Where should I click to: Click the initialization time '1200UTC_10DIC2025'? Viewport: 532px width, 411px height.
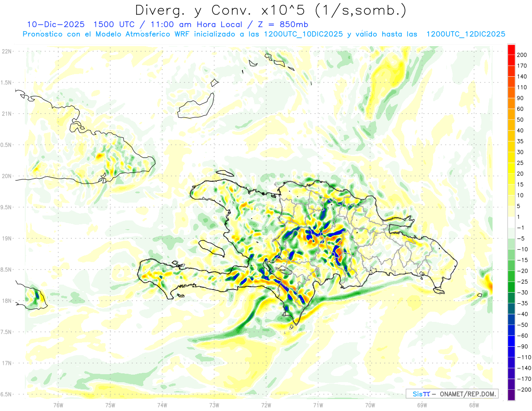click(303, 34)
